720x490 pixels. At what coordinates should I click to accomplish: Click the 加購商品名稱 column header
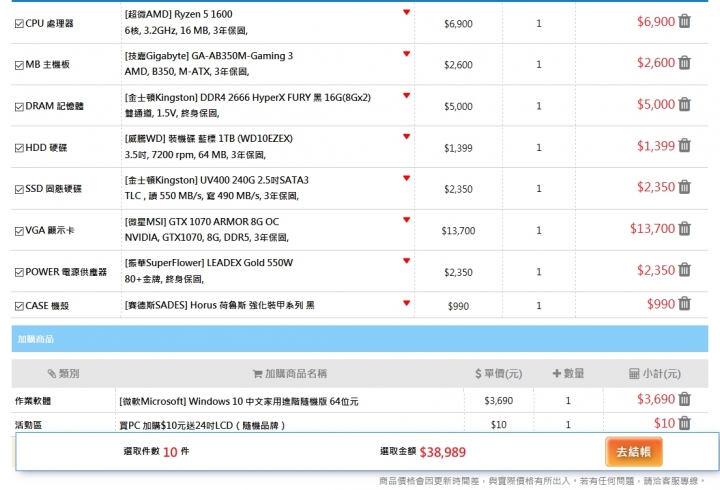pos(290,373)
